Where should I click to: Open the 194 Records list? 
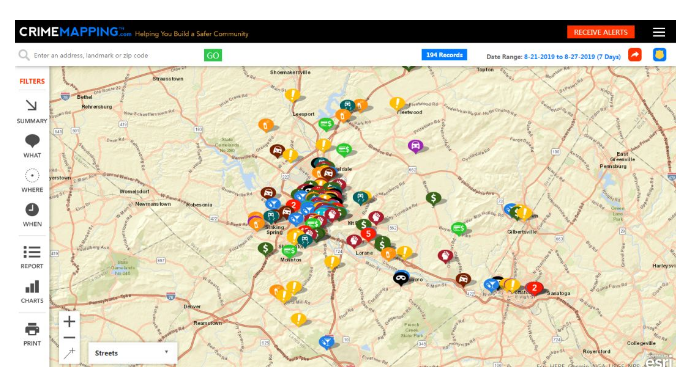[444, 55]
